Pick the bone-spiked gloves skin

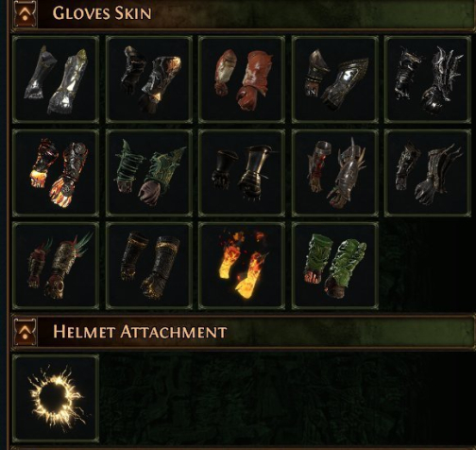click(x=335, y=173)
